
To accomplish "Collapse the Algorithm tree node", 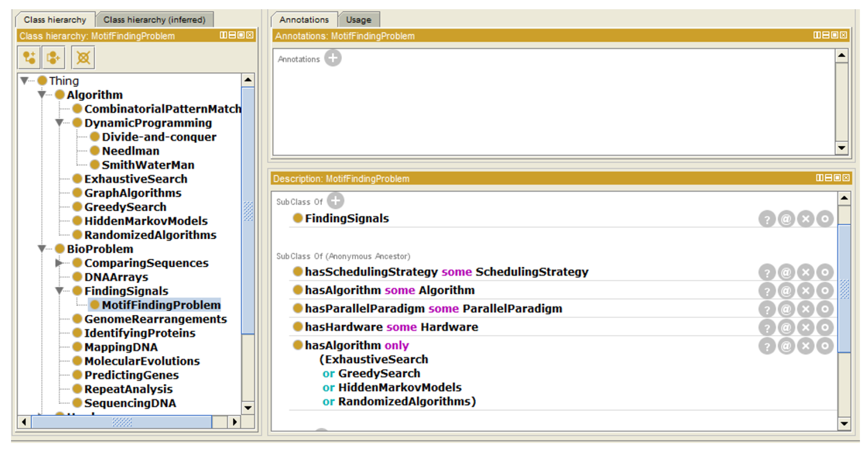I will click(42, 95).
